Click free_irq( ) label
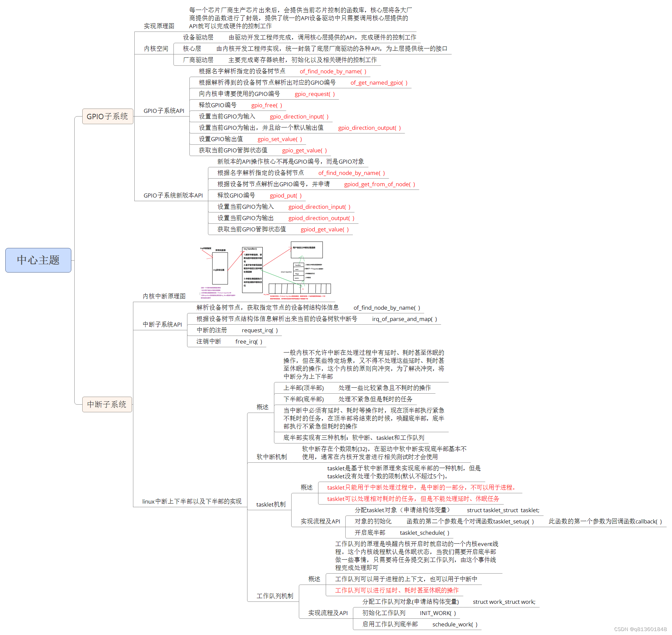Image resolution: width=672 pixels, height=635 pixels. click(x=249, y=342)
